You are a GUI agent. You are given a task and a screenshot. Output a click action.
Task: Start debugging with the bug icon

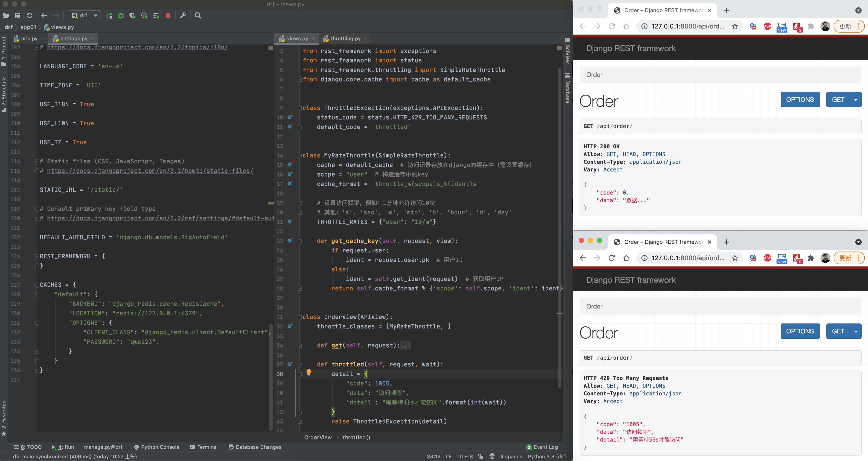(x=121, y=15)
